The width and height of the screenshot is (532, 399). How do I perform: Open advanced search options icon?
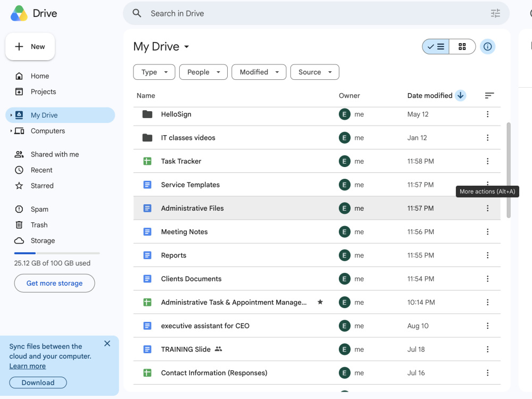(495, 13)
